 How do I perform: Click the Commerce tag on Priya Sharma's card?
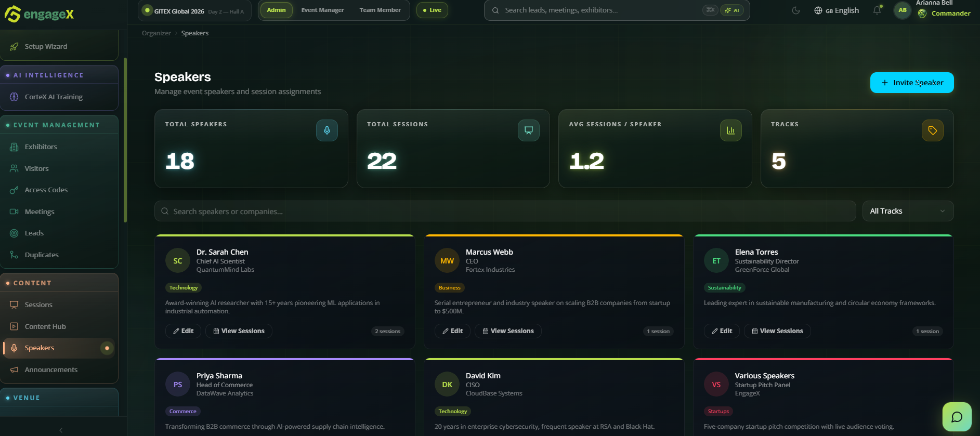pyautogui.click(x=183, y=412)
